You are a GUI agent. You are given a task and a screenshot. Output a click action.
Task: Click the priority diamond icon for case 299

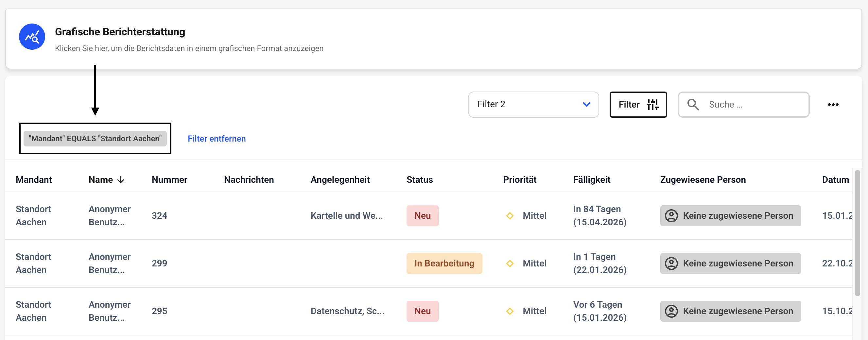point(510,263)
